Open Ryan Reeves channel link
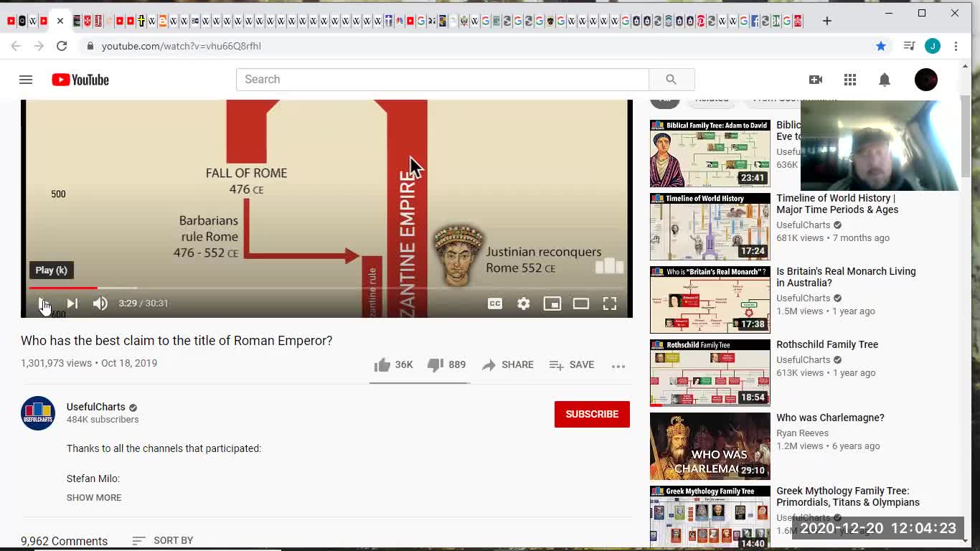 tap(802, 433)
